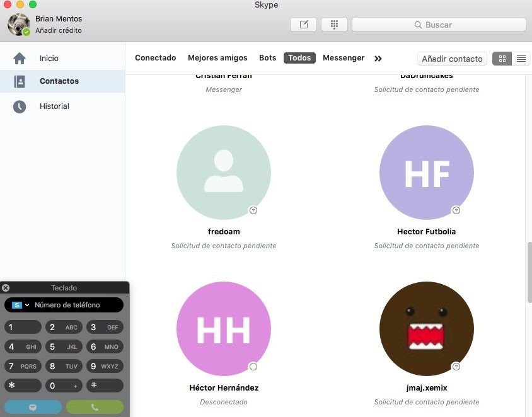Click the fredoam contact name

(x=224, y=232)
